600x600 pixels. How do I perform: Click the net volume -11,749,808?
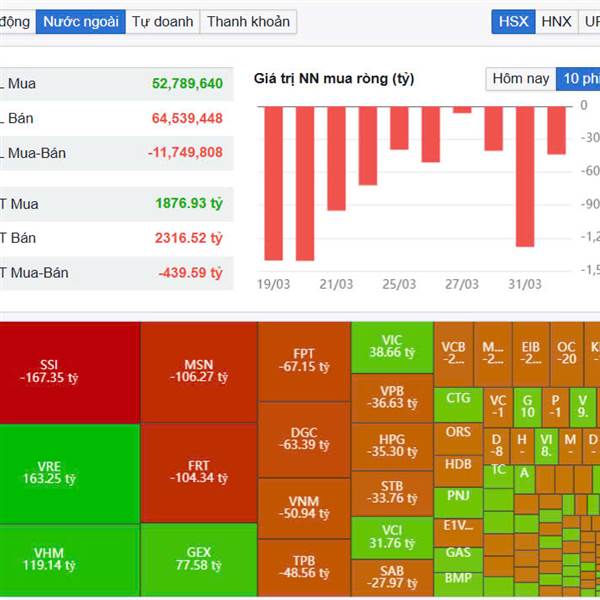tap(185, 153)
